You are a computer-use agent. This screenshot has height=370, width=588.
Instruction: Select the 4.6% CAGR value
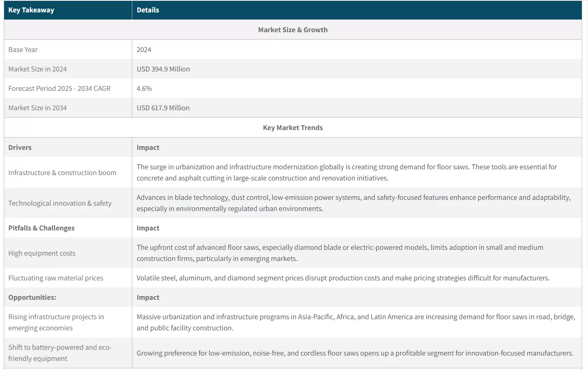tap(144, 88)
